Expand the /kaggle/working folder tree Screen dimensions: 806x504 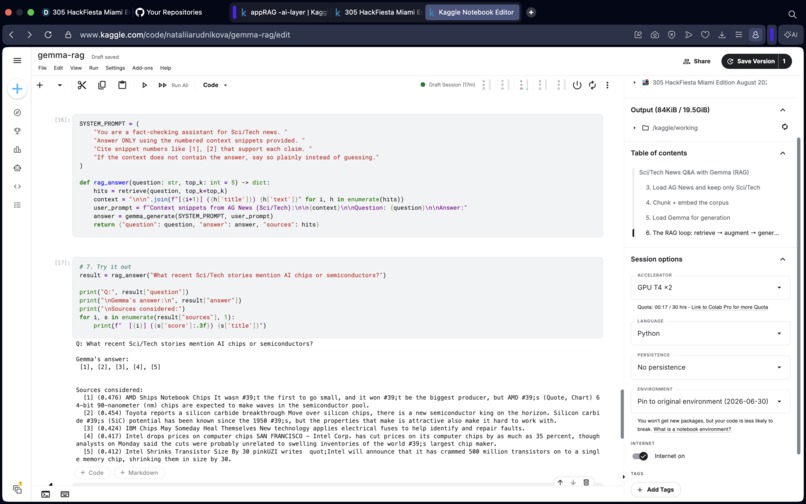[x=634, y=128]
